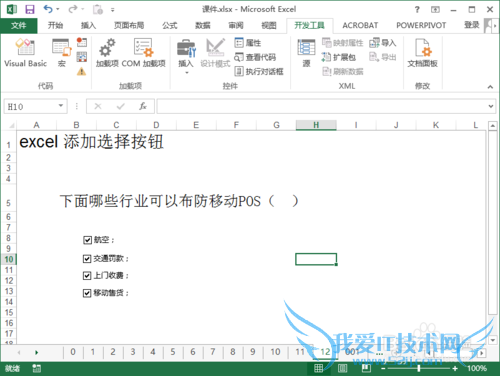Open XML Expansion Packs (扩展包)
Screen dimensions: 500x376
(339, 57)
